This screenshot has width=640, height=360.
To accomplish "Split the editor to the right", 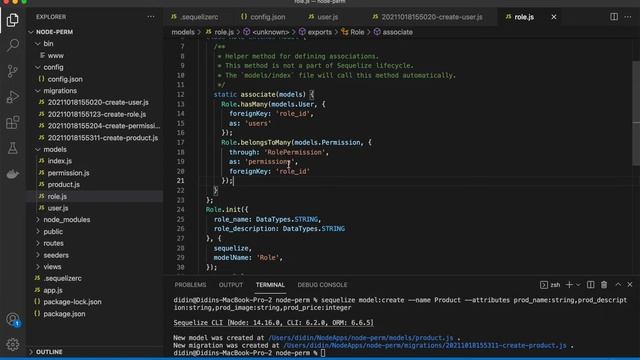I will [x=613, y=17].
